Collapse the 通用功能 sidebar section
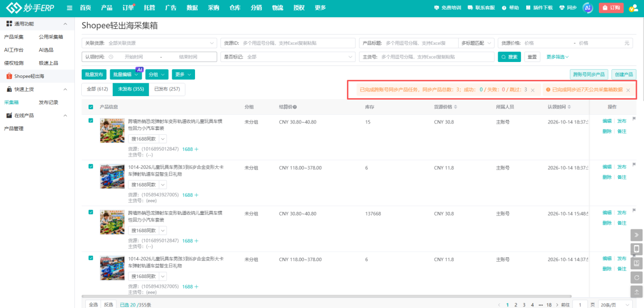Viewport: 644px width, 308px height. [65, 24]
